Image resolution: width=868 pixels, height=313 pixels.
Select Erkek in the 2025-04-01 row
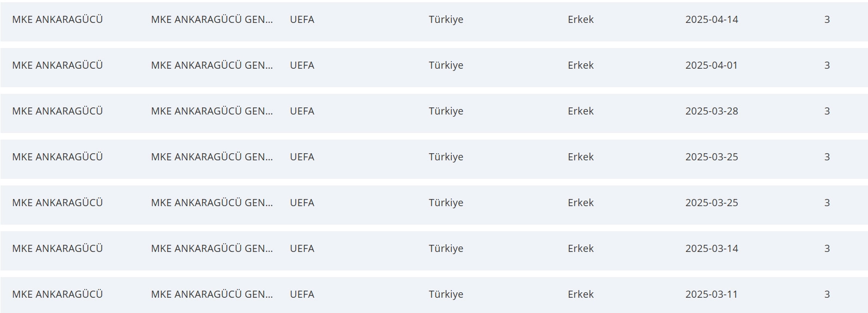tap(580, 65)
